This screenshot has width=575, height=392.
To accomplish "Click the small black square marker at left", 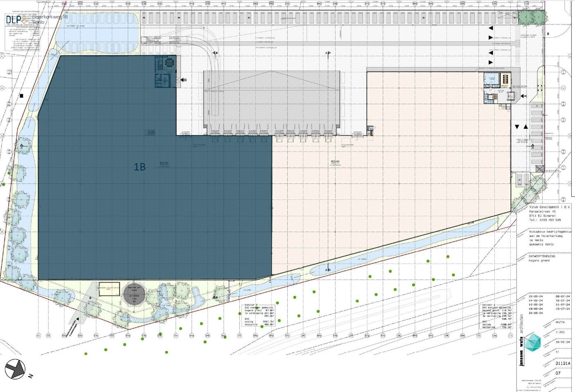I will (x=21, y=96).
